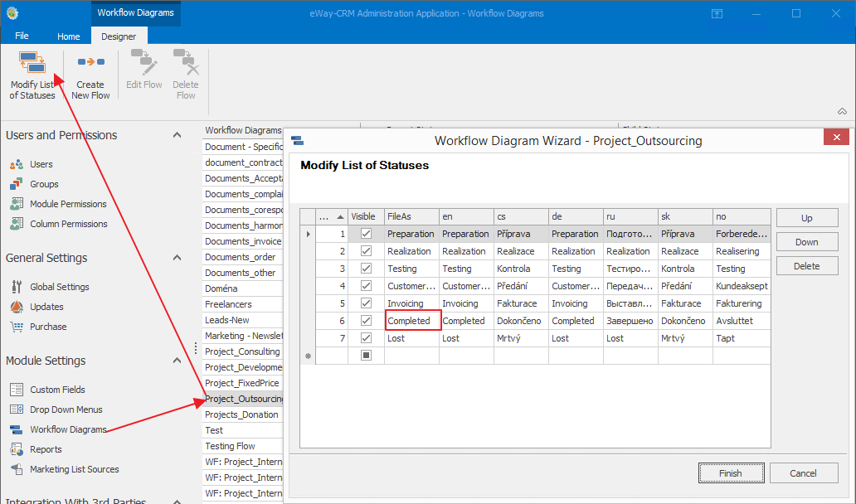This screenshot has height=504, width=856.
Task: Click the Down button
Action: pos(807,241)
